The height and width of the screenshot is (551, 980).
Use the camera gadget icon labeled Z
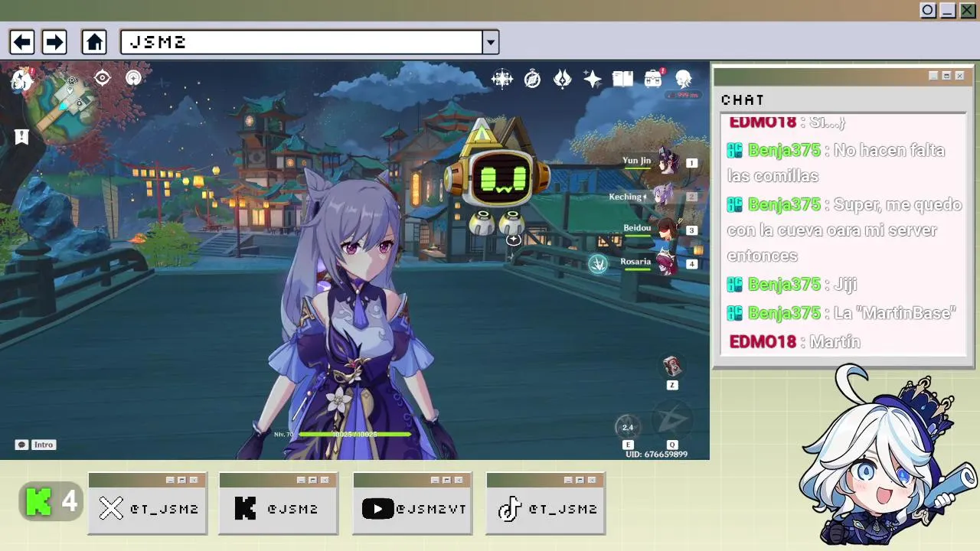point(671,366)
